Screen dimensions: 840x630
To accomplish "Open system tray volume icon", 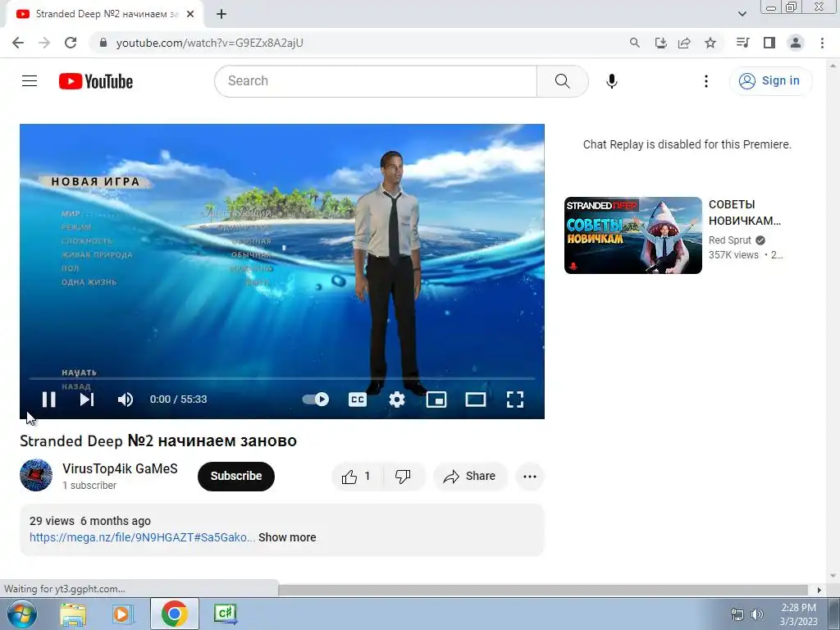I will pos(757,614).
